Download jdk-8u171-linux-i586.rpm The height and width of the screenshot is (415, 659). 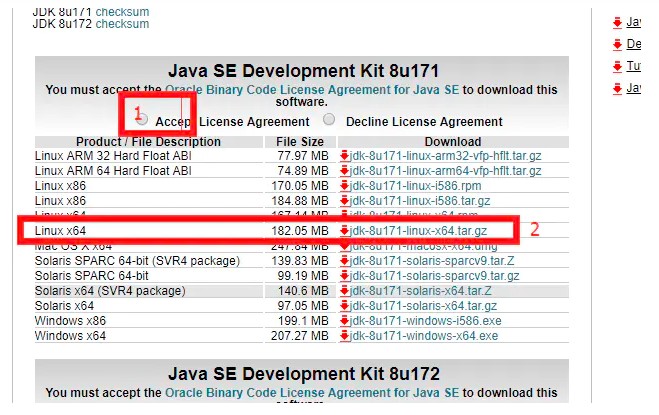point(416,186)
